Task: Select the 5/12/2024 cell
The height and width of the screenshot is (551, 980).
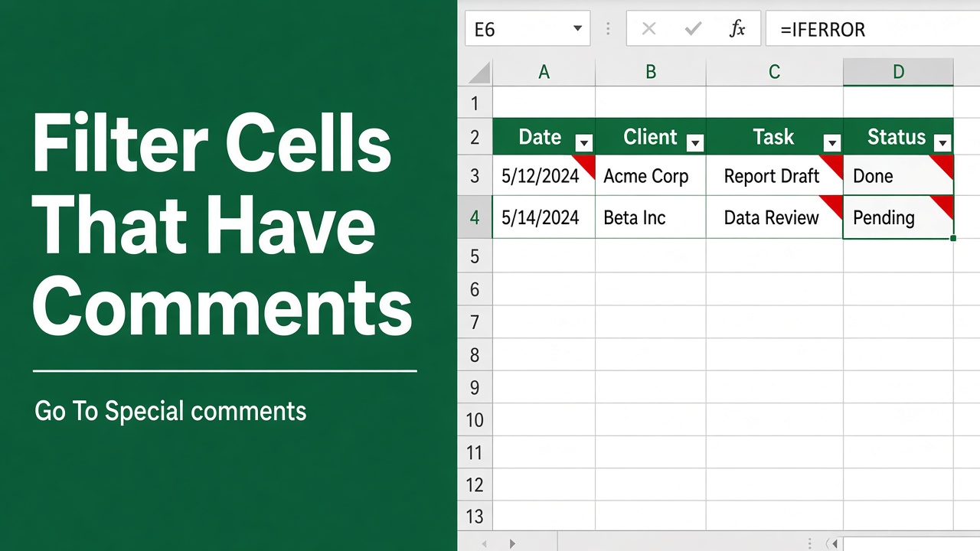Action: click(544, 175)
